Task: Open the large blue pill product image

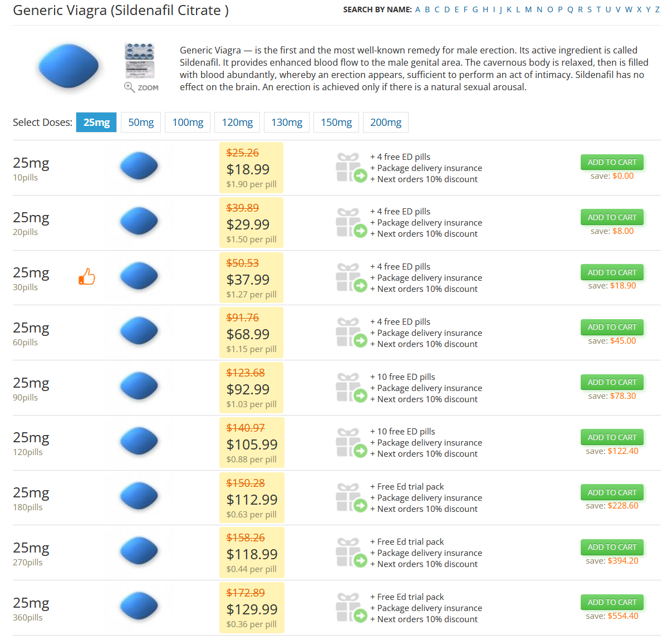Action: point(68,66)
